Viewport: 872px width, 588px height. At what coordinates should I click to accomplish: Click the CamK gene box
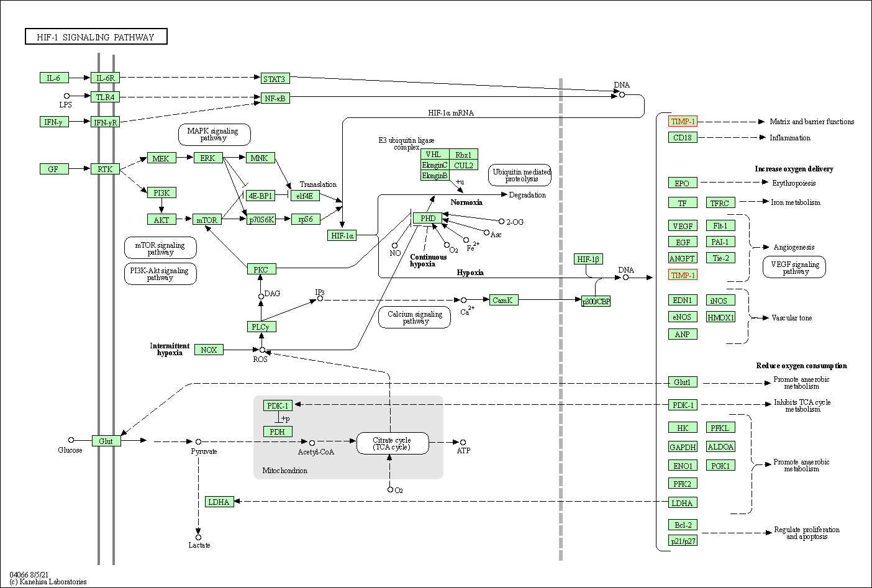click(x=503, y=300)
